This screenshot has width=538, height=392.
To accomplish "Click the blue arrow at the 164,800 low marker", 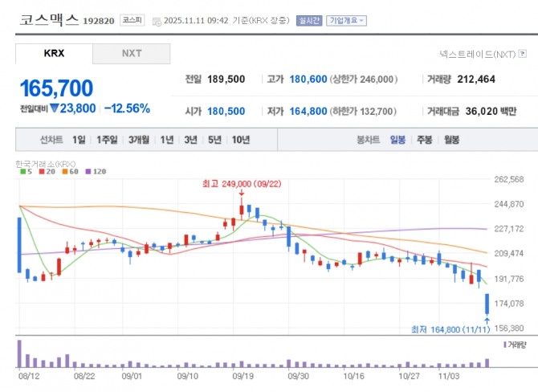I will [487, 321].
